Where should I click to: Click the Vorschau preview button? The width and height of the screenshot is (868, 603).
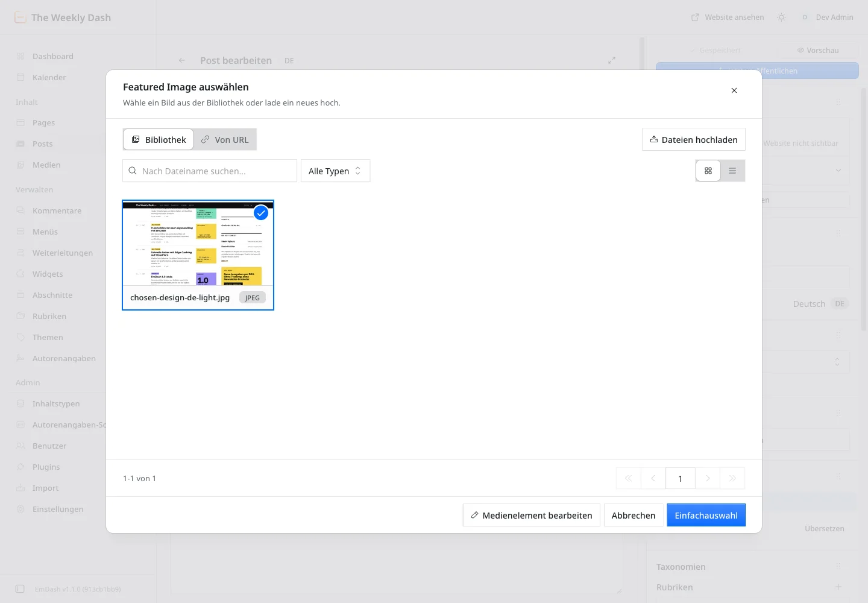[818, 50]
